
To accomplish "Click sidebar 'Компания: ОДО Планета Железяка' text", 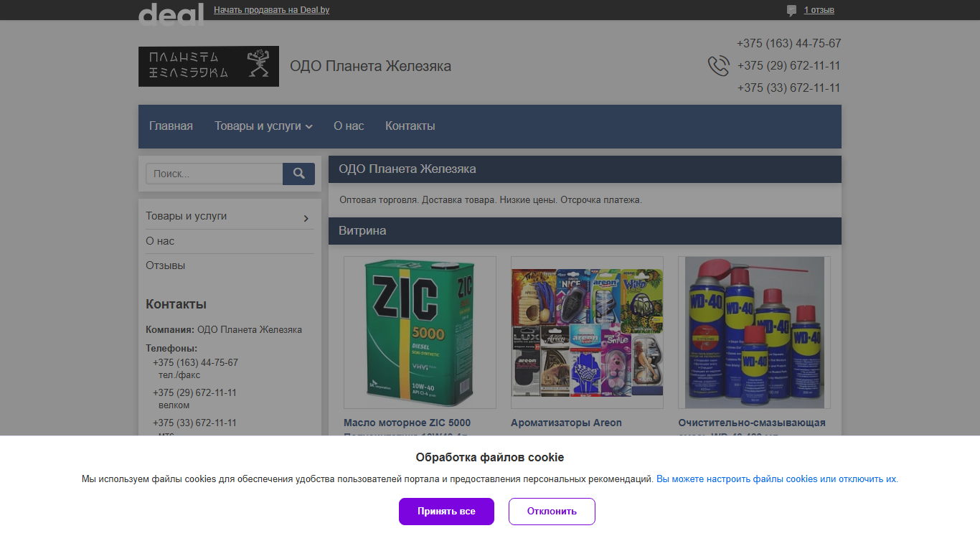I will coord(224,330).
